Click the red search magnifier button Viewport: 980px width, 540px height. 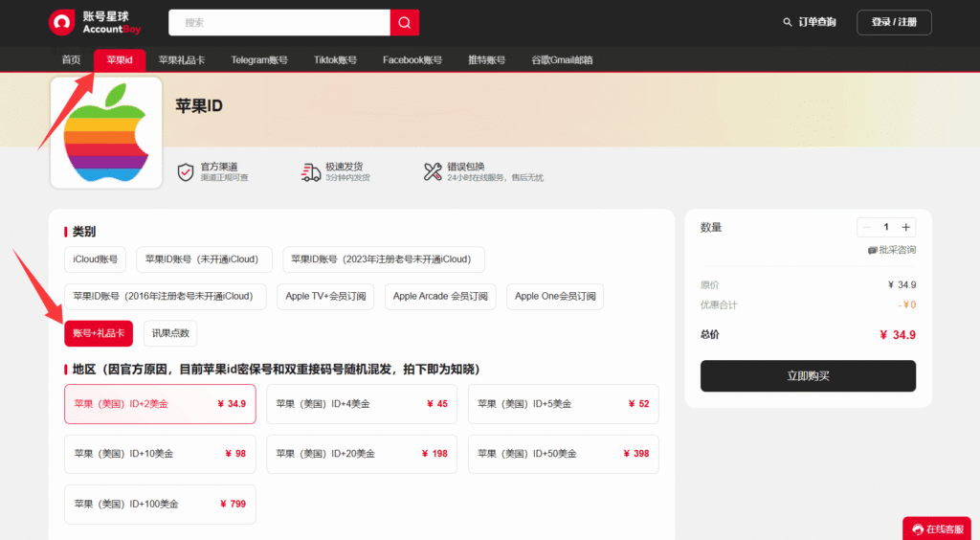(x=405, y=23)
